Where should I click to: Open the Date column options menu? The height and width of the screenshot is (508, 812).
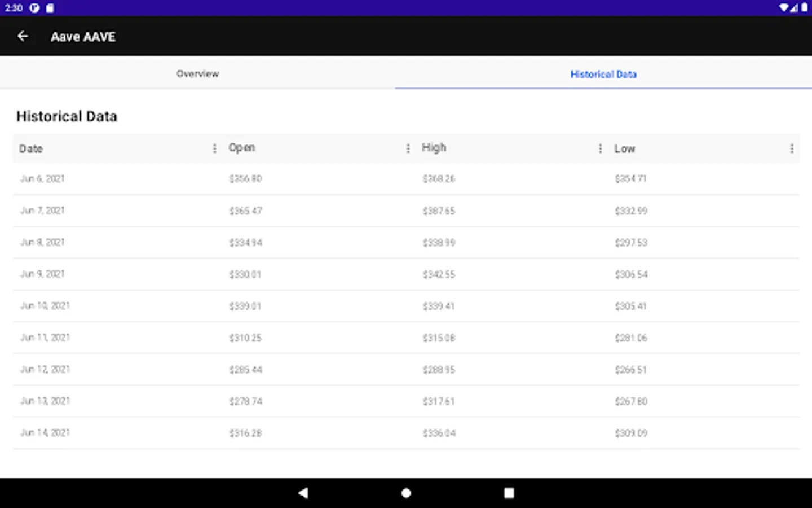[x=214, y=148]
